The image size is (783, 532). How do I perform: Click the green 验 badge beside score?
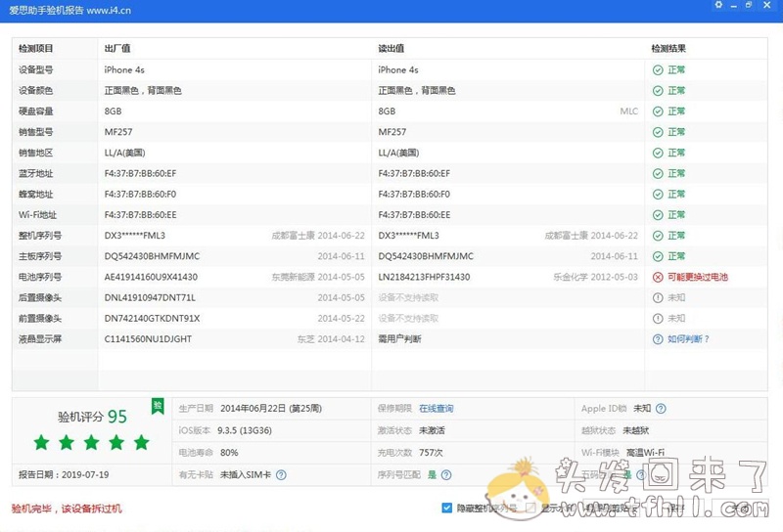158,406
